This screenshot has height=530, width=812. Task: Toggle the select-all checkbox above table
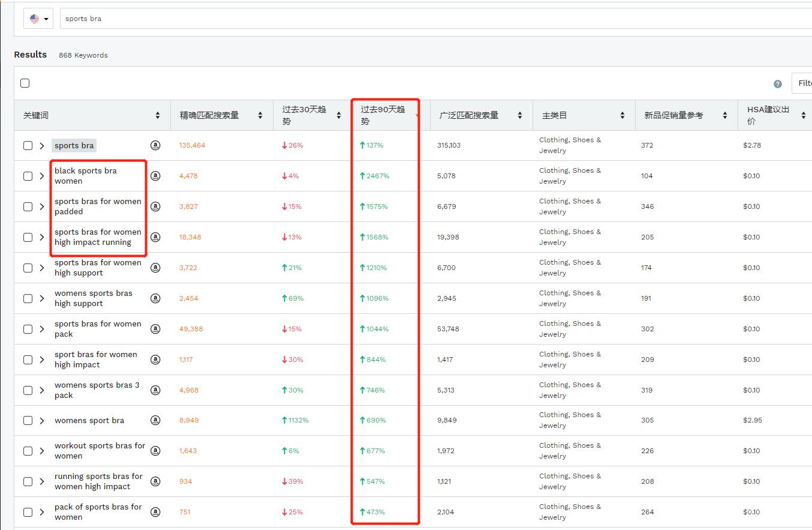pos(25,83)
